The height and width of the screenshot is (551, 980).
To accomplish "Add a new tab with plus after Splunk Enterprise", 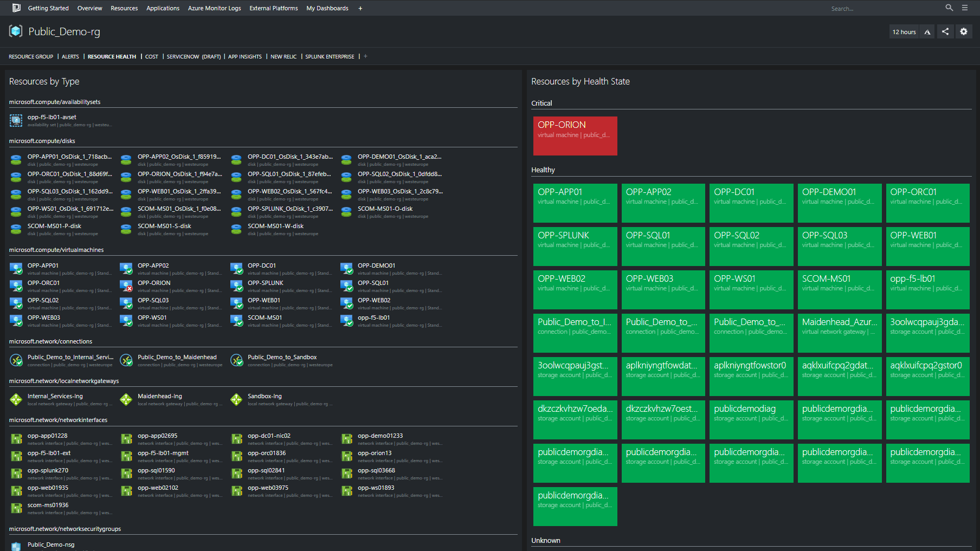I will tap(365, 56).
